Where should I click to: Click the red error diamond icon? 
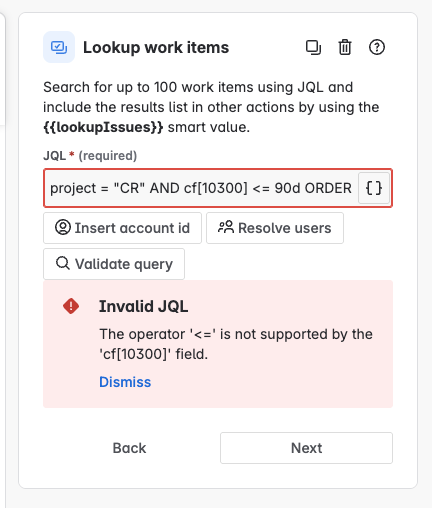(x=71, y=306)
